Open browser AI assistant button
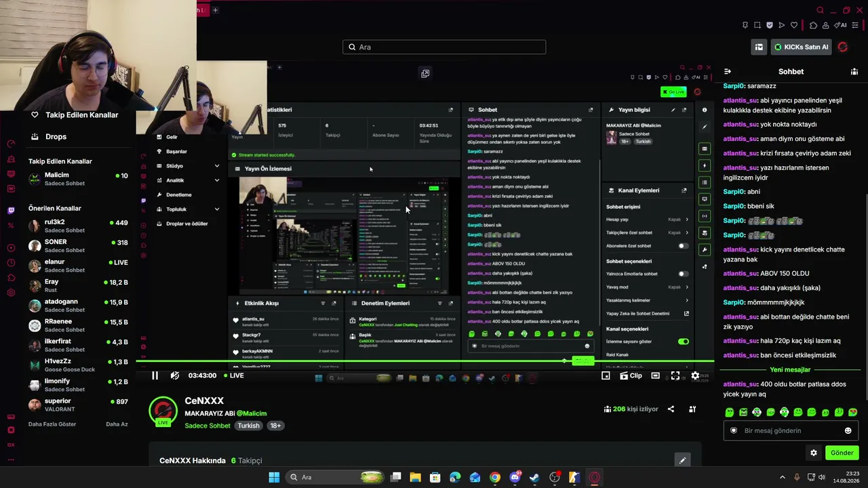Image resolution: width=868 pixels, height=488 pixels. [841, 25]
